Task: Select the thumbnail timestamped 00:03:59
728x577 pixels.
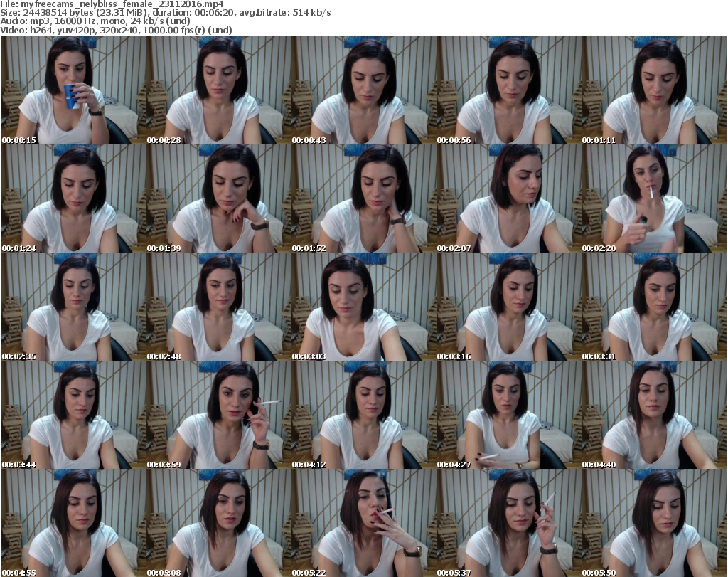Action: pos(219,415)
